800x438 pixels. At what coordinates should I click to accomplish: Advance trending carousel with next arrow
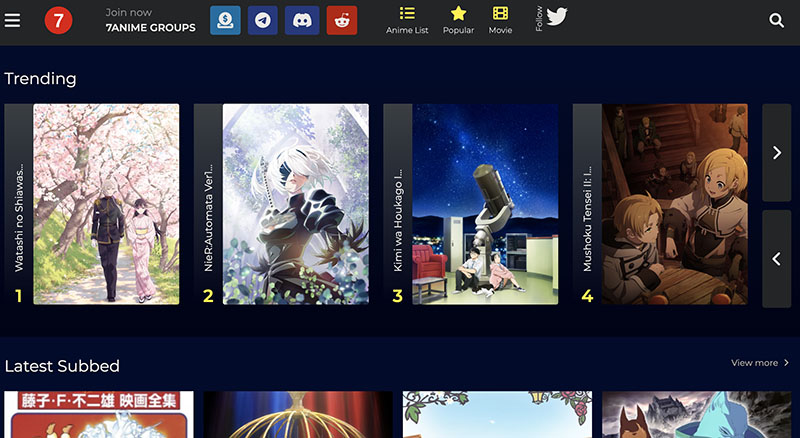pos(777,153)
